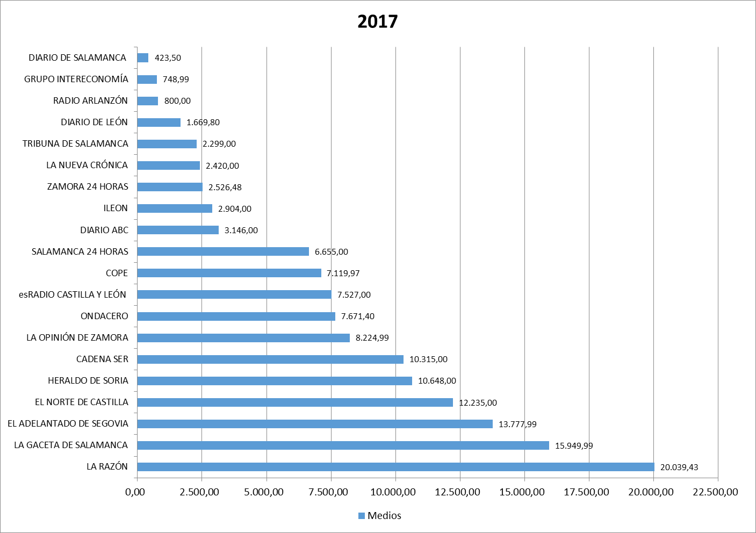
Task: Click the axis value 0,00
Action: point(135,492)
